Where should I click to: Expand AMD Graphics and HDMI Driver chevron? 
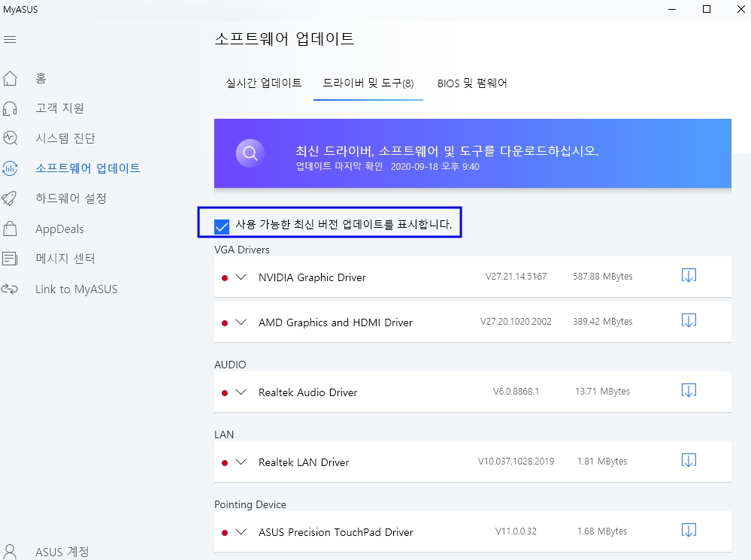tap(241, 322)
